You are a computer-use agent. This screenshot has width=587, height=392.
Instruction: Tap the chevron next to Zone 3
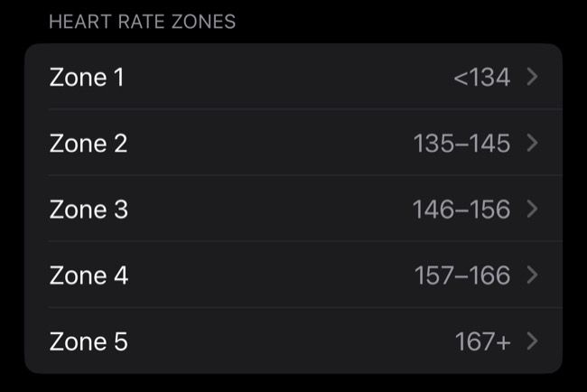click(x=532, y=210)
